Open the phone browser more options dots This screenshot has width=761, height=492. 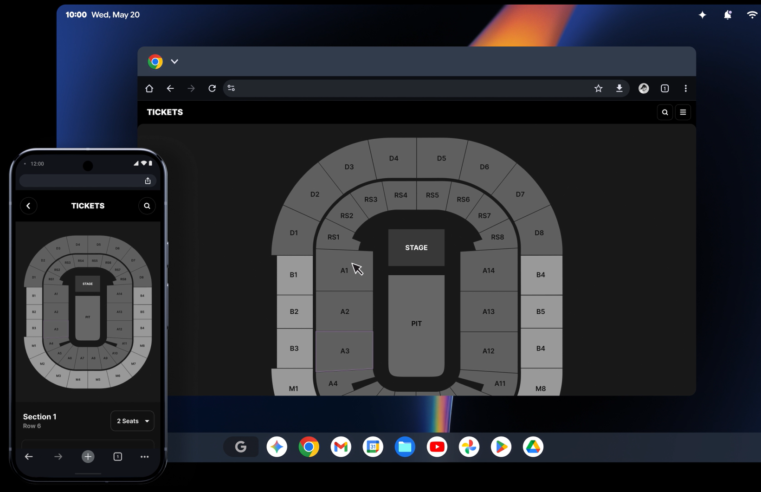coord(145,457)
